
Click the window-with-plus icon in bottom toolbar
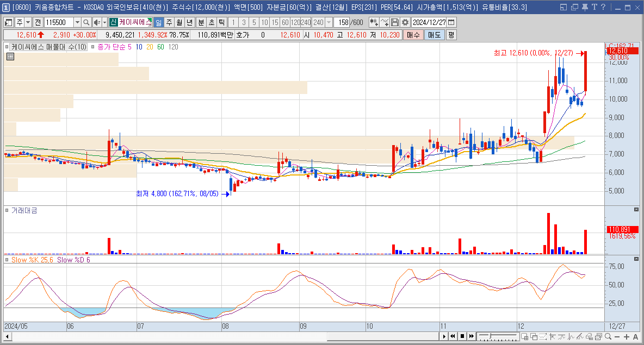[x=524, y=336]
